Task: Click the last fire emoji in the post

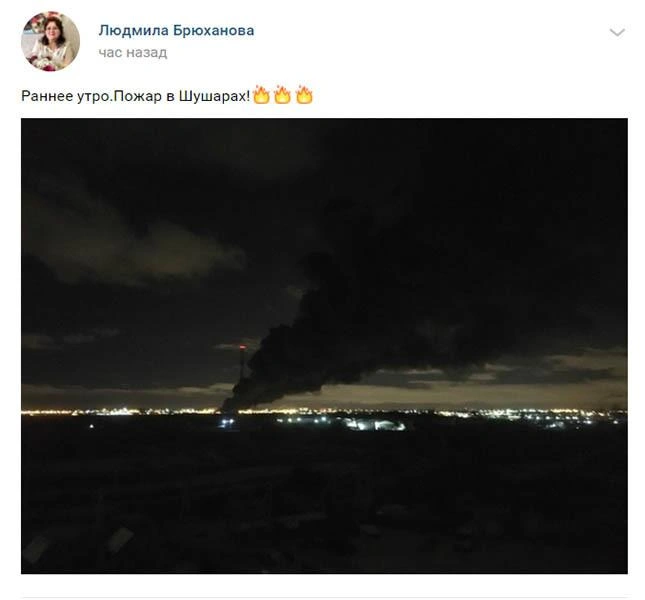Action: tap(304, 95)
